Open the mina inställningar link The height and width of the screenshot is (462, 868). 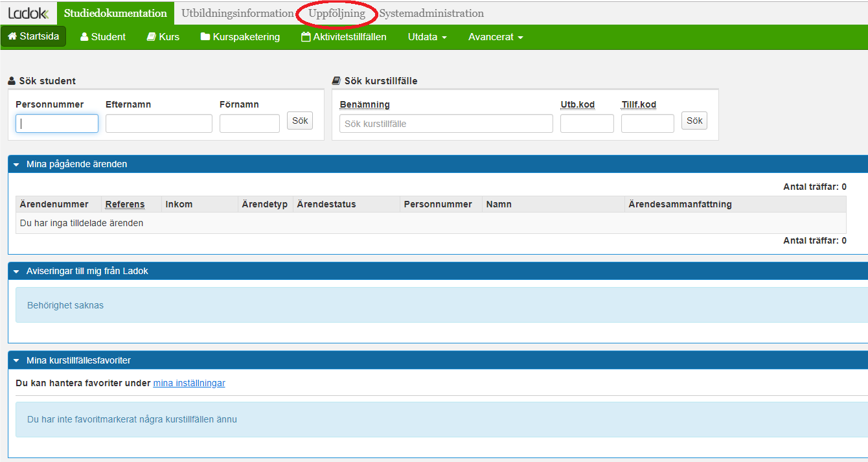[189, 383]
